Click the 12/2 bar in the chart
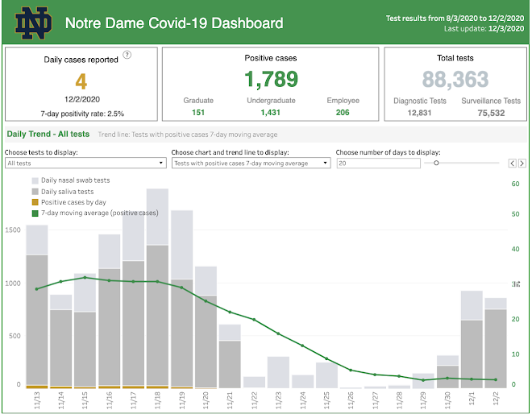532x414 pixels. pos(496,343)
